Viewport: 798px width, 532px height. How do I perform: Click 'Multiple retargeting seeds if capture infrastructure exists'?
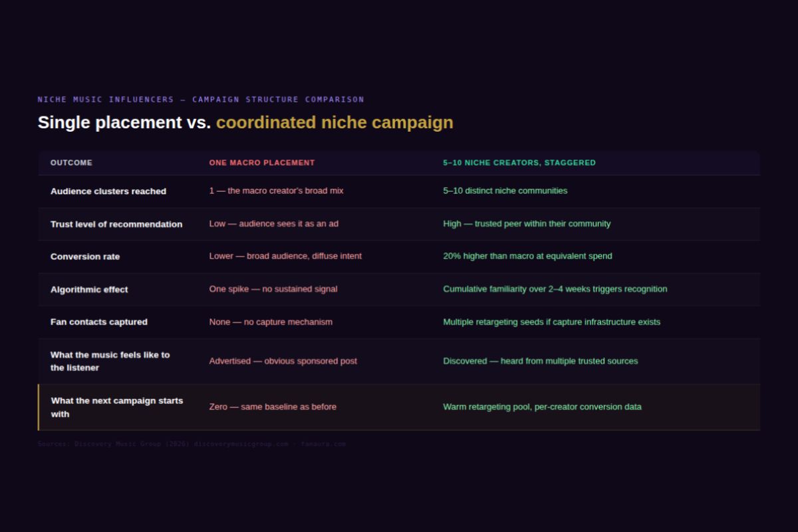[552, 322]
